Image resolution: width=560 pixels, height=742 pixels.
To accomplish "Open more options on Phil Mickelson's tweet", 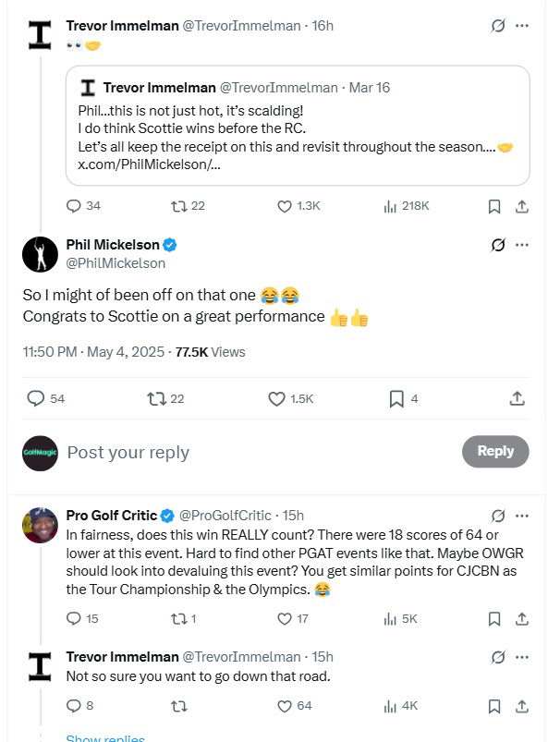I will [522, 245].
